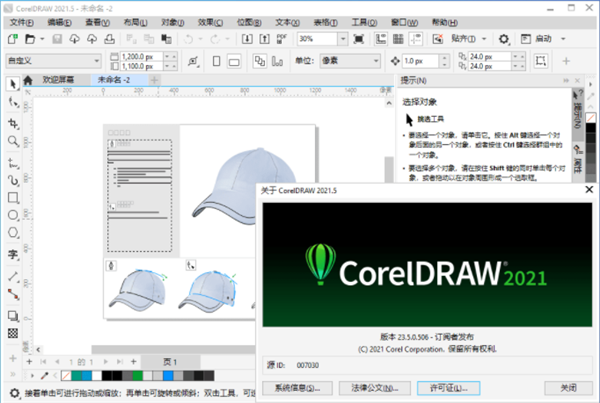Viewport: 600px width, 403px height.
Task: Click the 关闭 button in About dialog
Action: coord(568,387)
